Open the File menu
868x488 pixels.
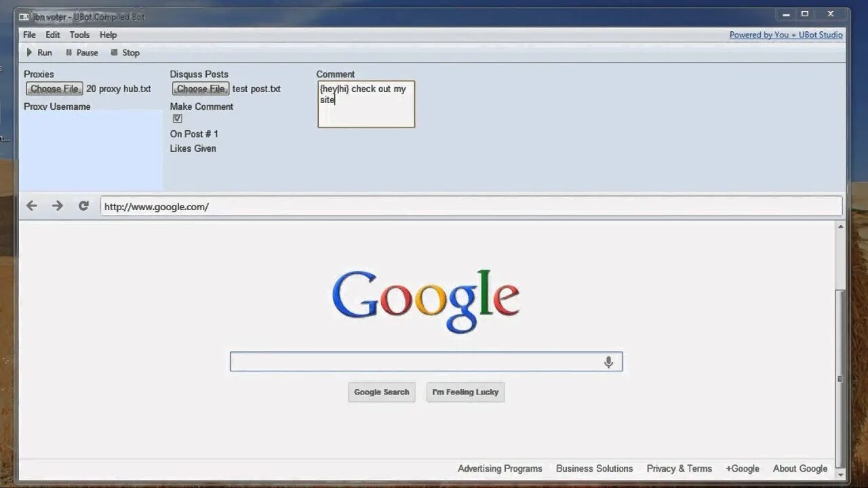pos(29,35)
